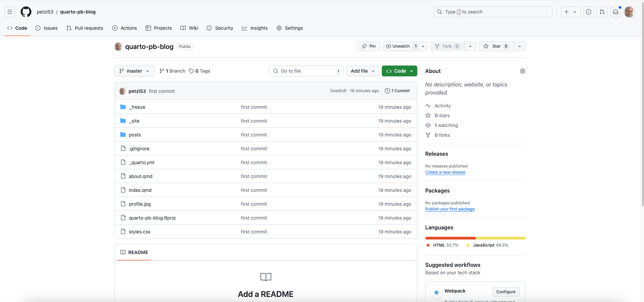View the 0 Tags link
Viewport: 644px width, 302px height.
pyautogui.click(x=200, y=71)
